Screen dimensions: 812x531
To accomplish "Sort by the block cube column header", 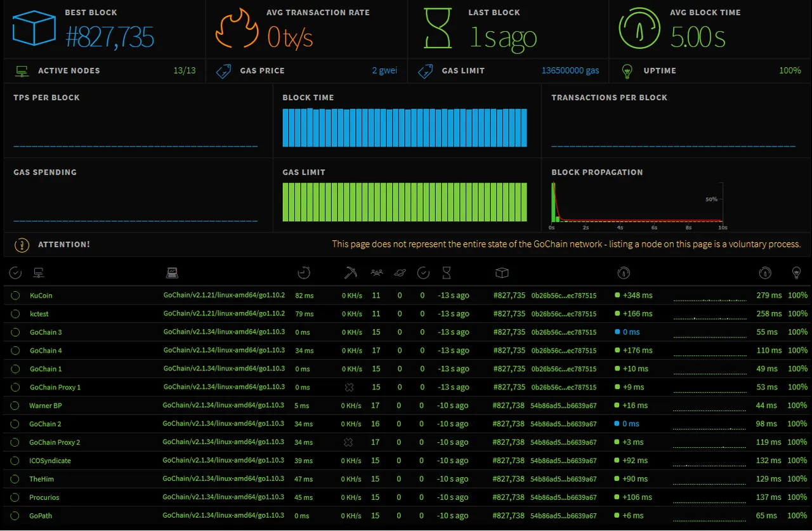I will (x=502, y=273).
